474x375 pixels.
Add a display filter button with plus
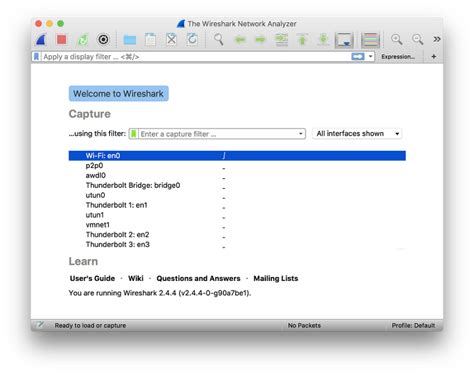[x=434, y=57]
